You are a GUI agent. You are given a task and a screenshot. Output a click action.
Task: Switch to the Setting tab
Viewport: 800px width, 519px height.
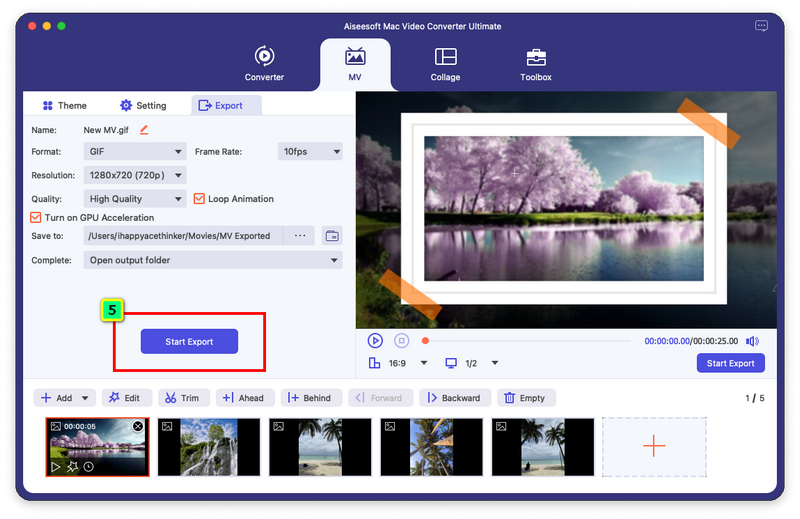(x=143, y=105)
